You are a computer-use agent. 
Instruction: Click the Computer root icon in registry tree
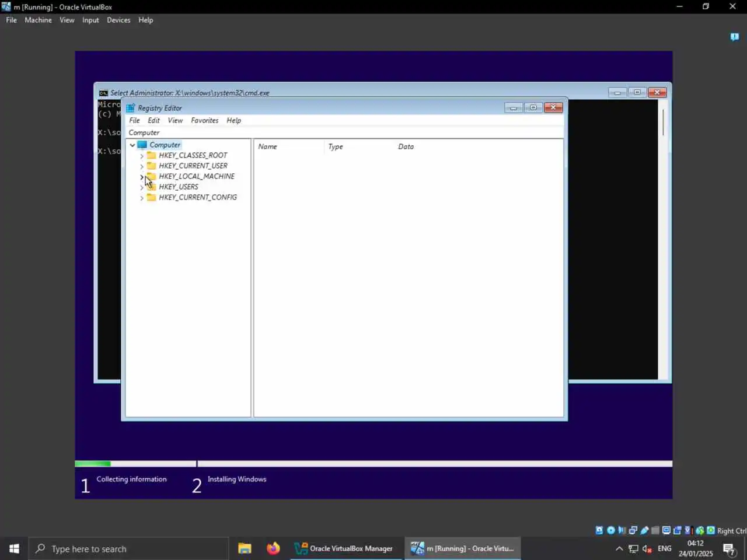coord(142,145)
